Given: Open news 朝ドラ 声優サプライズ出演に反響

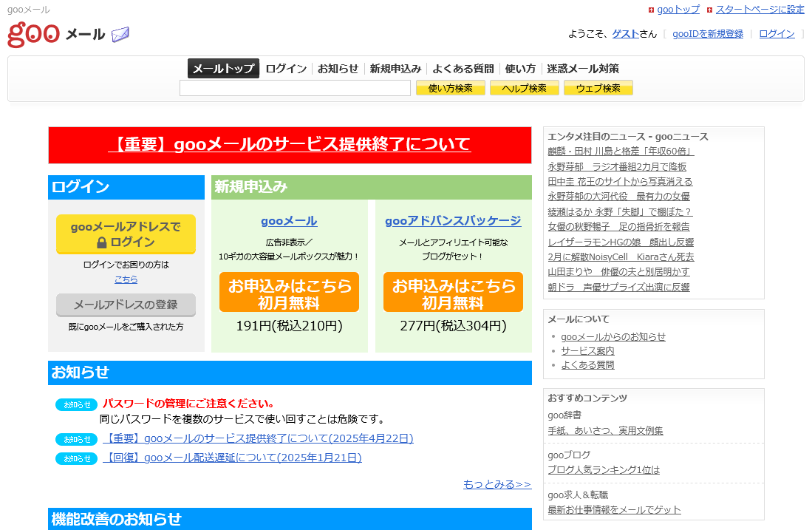Looking at the screenshot, I should pyautogui.click(x=619, y=287).
